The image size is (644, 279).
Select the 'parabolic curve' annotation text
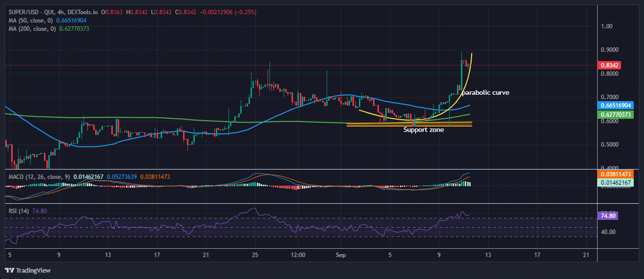click(x=486, y=92)
